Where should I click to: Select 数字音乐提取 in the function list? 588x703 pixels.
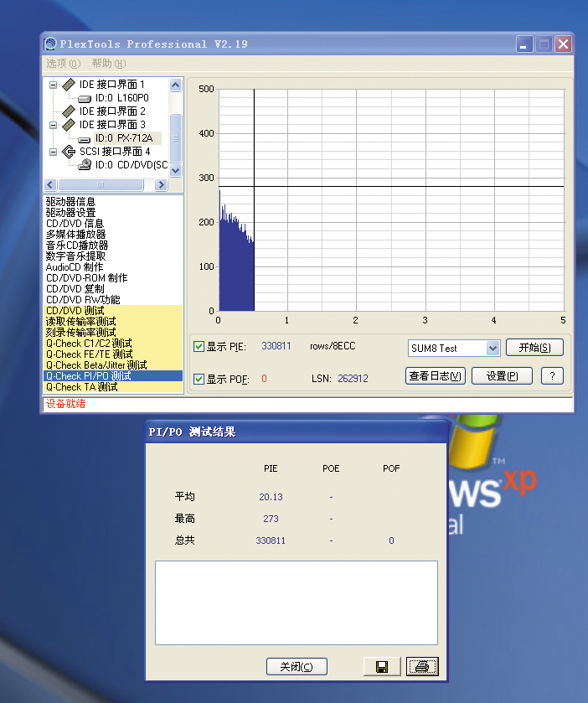click(x=113, y=256)
